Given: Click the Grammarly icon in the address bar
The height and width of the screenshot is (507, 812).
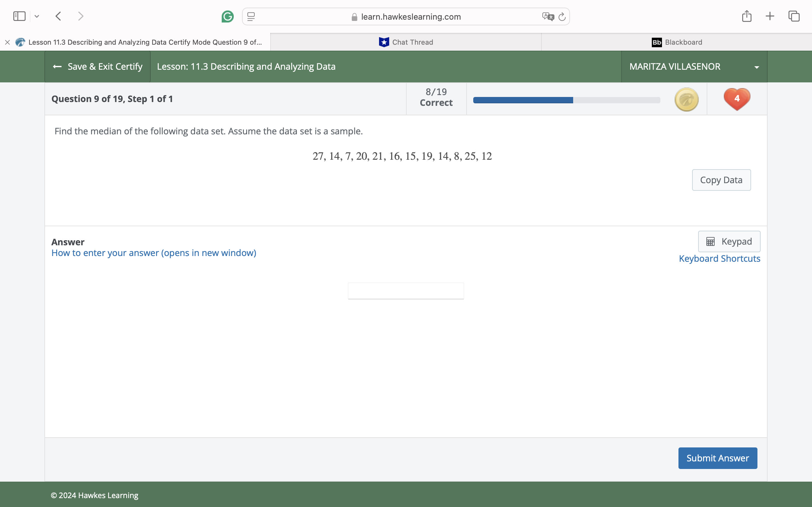Looking at the screenshot, I should tap(227, 16).
